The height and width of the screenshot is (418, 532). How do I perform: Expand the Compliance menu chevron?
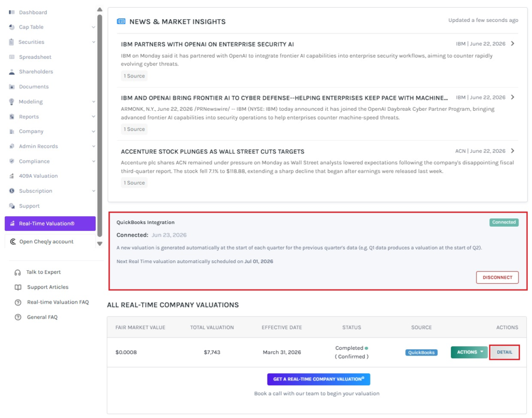pos(94,161)
